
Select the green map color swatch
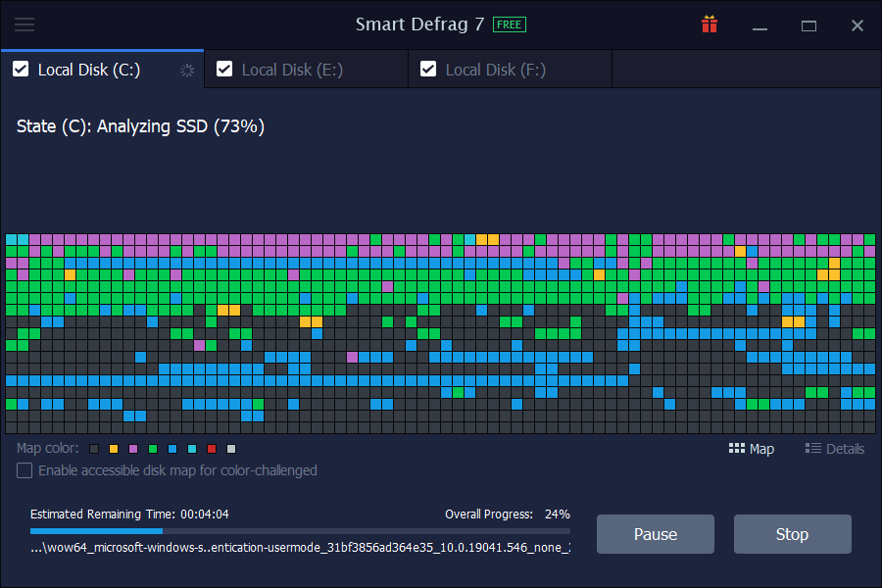(x=154, y=448)
